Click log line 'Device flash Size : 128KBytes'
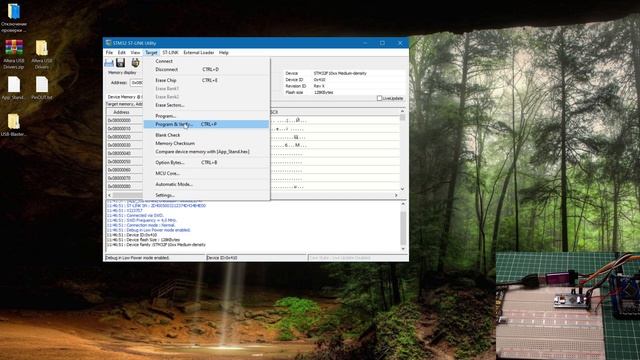640x360 pixels. pos(143,240)
